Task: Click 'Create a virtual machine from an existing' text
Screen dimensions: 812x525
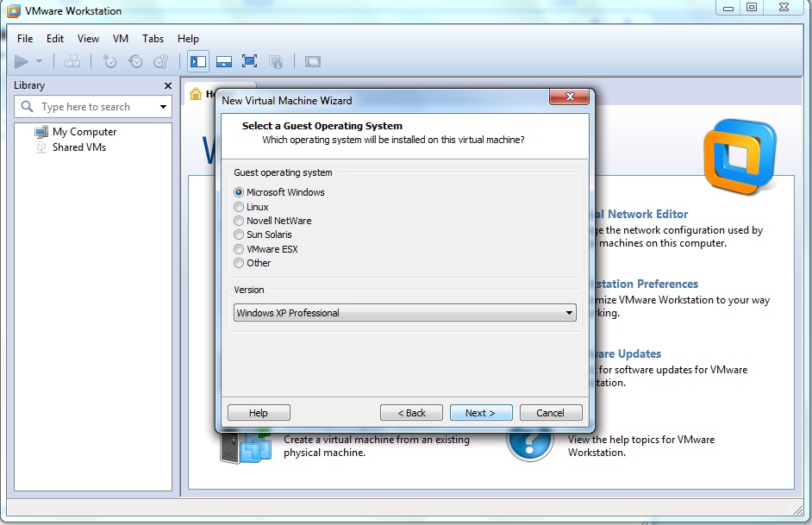Action: 377,440
